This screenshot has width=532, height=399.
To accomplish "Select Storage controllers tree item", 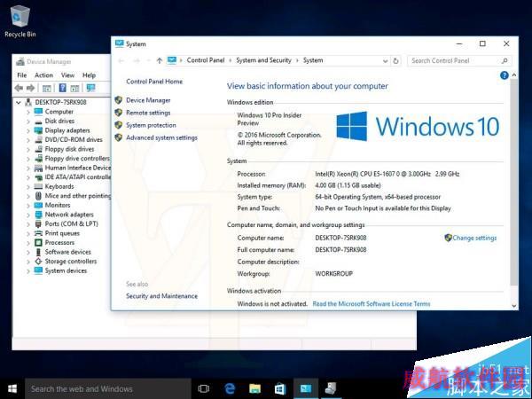I will pyautogui.click(x=71, y=262).
